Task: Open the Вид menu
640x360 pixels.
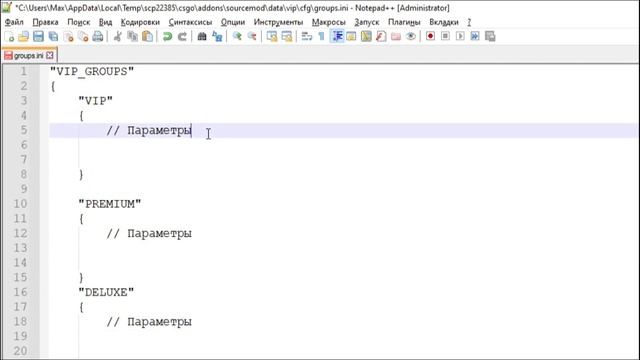Action: point(105,22)
